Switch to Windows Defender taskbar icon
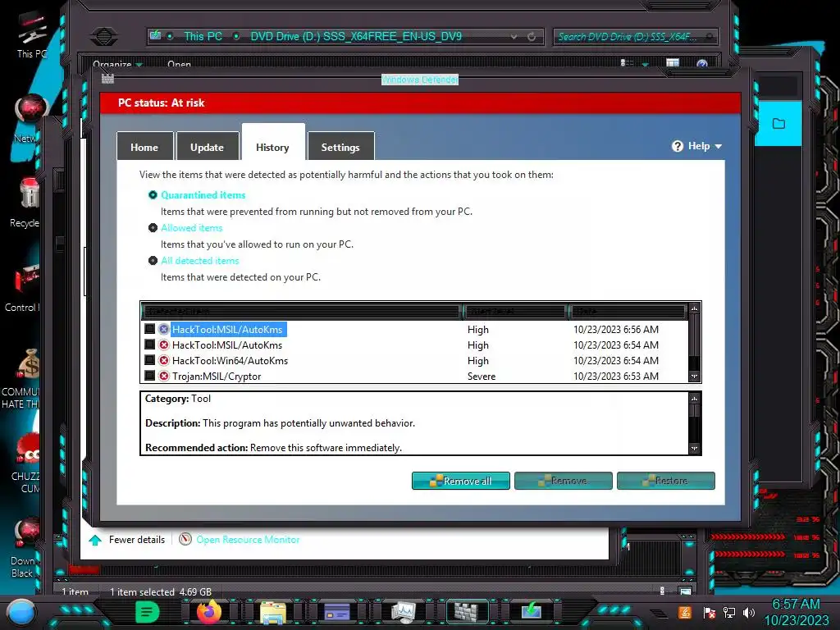This screenshot has height=630, width=840. (x=467, y=611)
